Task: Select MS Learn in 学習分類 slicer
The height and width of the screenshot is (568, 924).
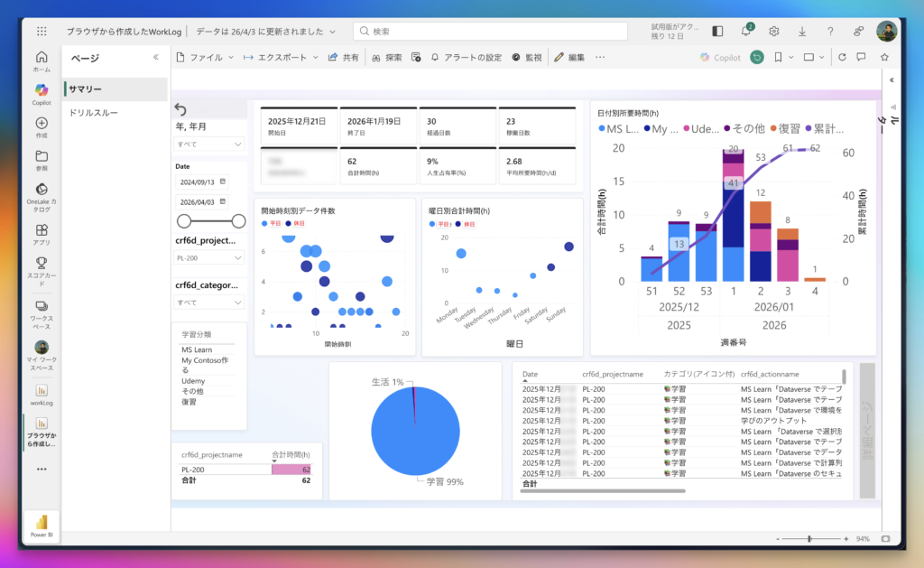Action: [x=196, y=349]
